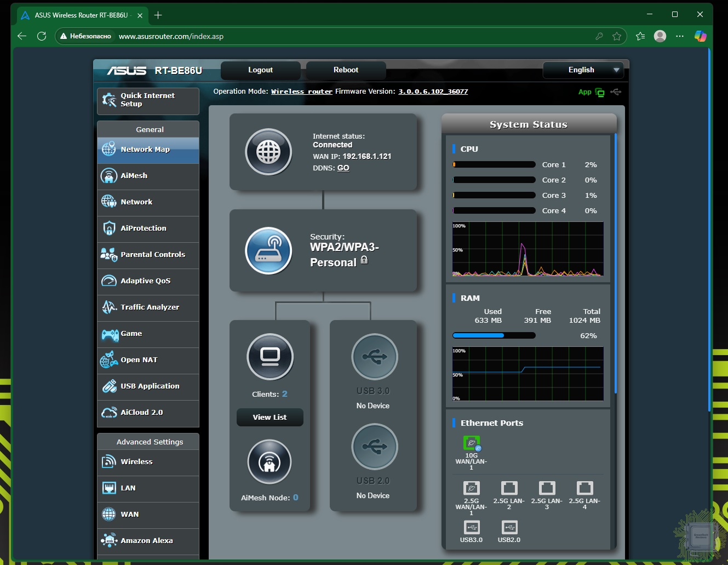The image size is (728, 565).
Task: Open USB Application page
Action: [x=148, y=386]
